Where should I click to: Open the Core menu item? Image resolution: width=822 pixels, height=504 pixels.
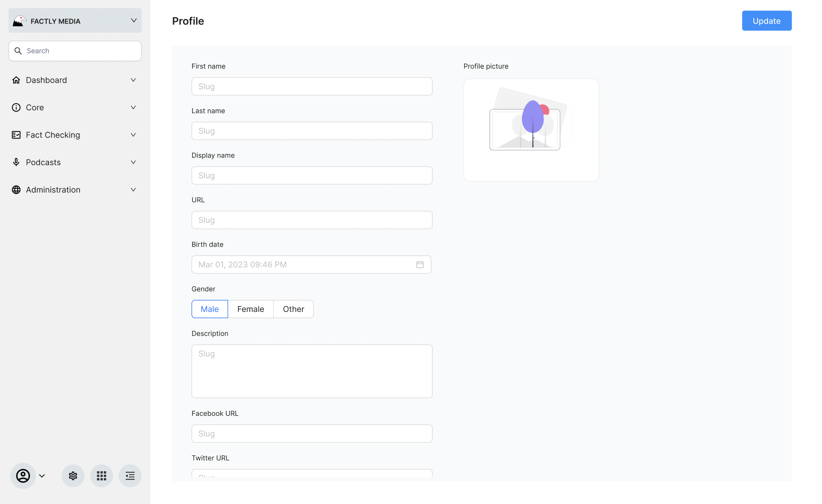75,108
